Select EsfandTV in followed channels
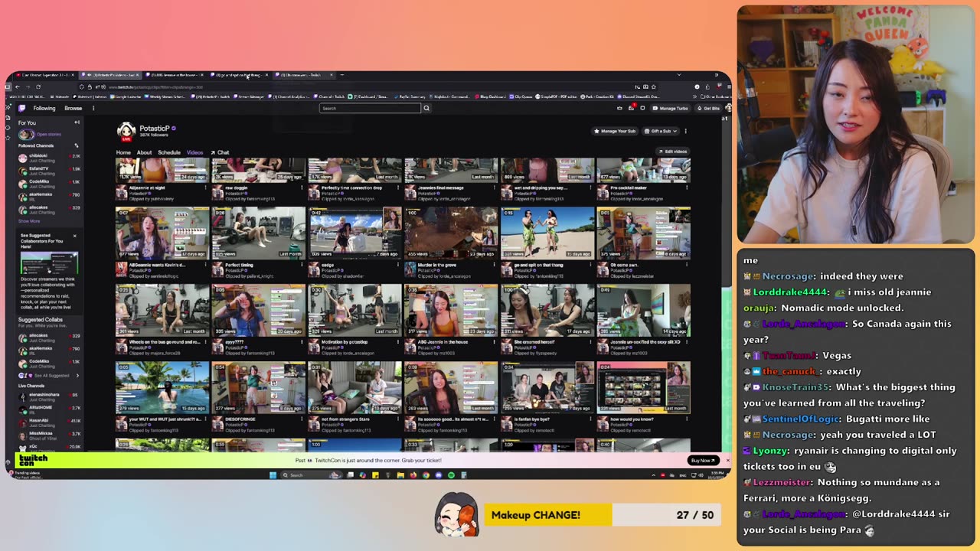The height and width of the screenshot is (551, 980). tap(50, 170)
